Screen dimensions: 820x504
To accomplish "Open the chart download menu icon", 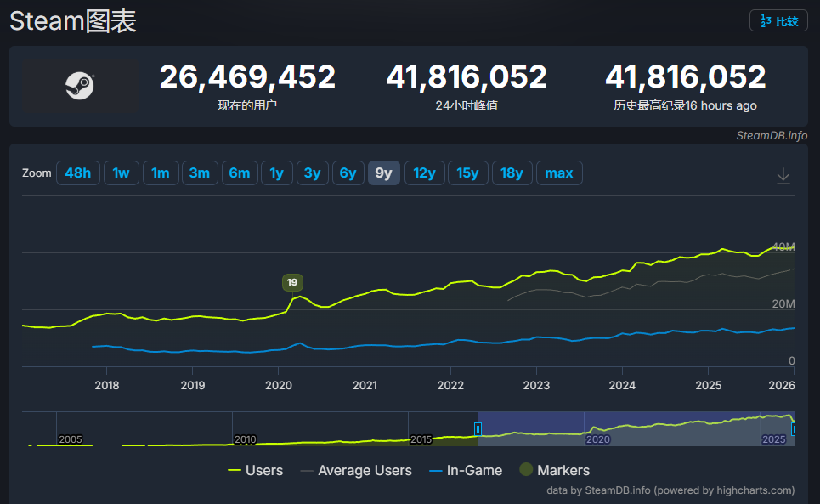I will 783,176.
